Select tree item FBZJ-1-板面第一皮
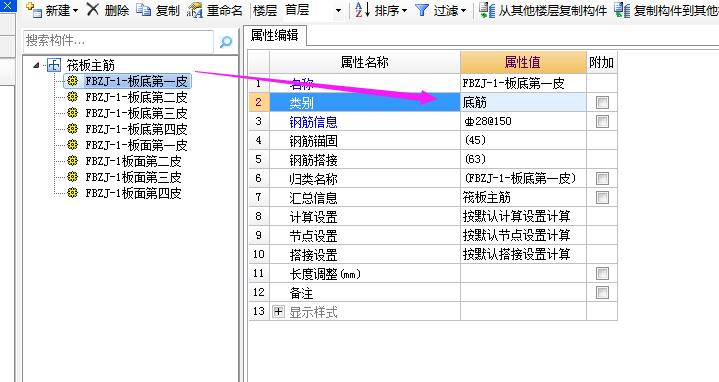The image size is (719, 382). pos(136,145)
